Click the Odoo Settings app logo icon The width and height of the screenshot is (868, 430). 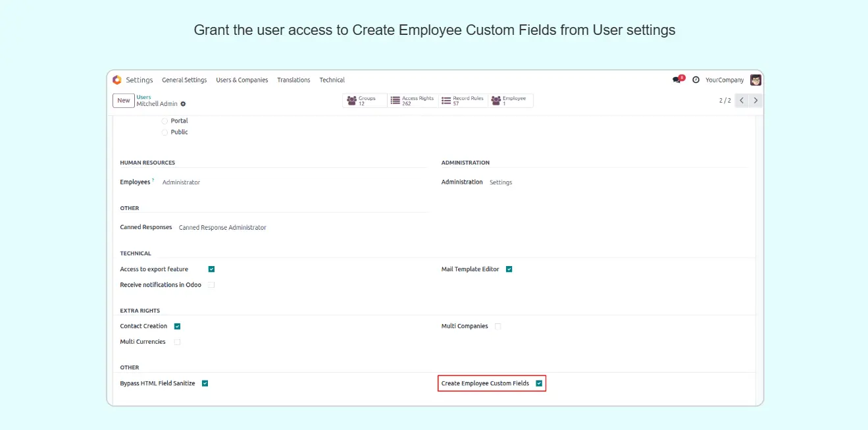click(x=117, y=80)
